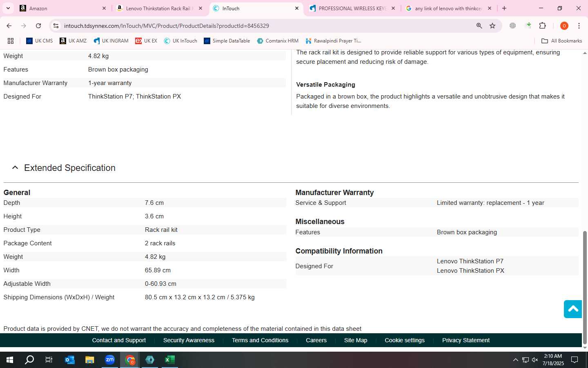Viewport: 588px width, 368px height.
Task: Switch to Lenovo Thinkstation Rack Rail tab
Action: tap(160, 8)
